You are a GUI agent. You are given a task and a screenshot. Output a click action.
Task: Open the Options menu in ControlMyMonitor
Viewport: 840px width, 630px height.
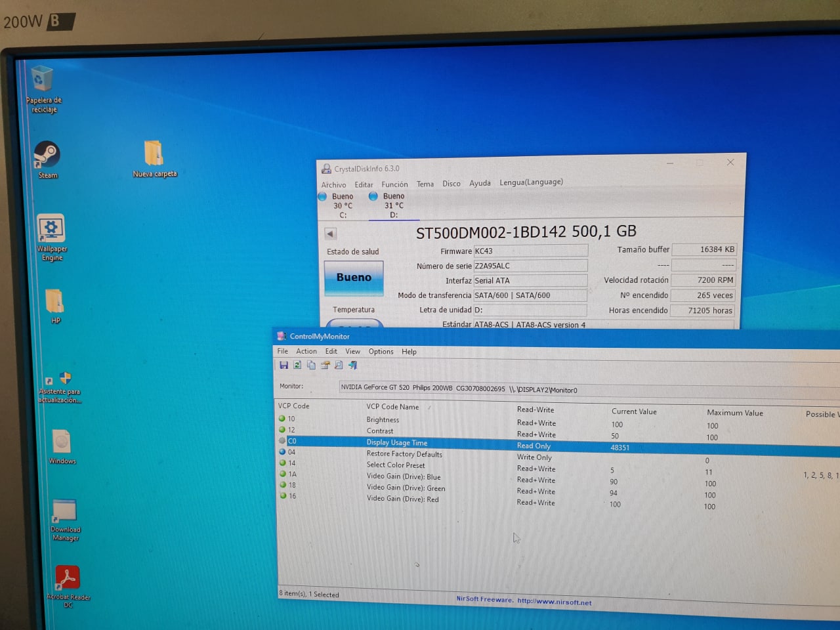click(381, 351)
